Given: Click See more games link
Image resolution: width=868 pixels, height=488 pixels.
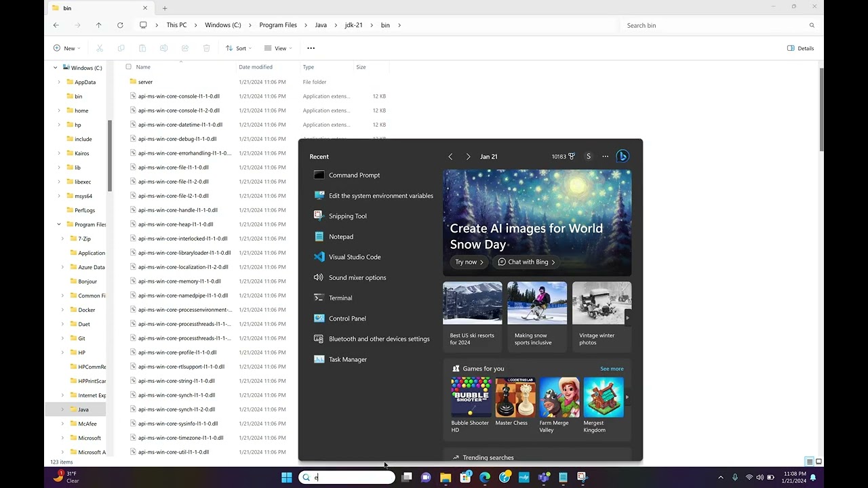Looking at the screenshot, I should [x=612, y=369].
